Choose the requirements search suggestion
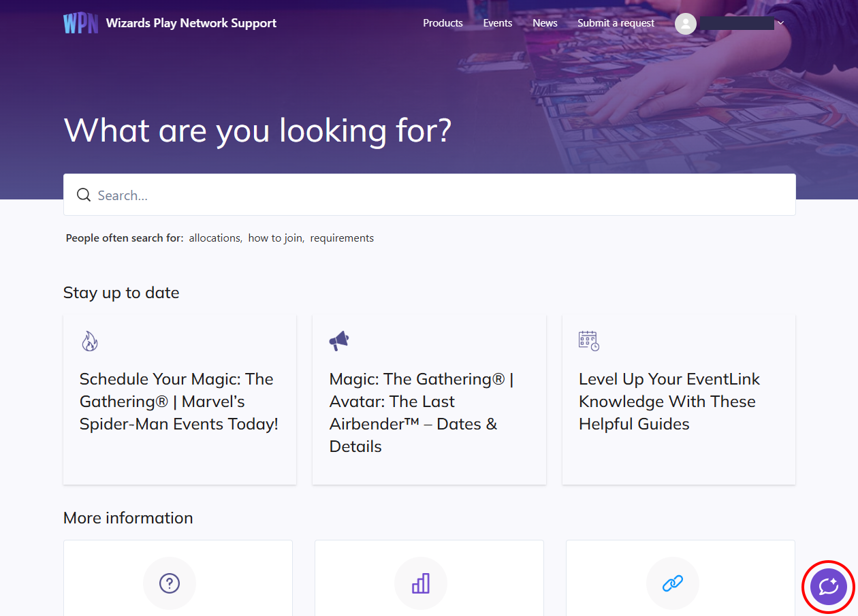The width and height of the screenshot is (858, 616). pyautogui.click(x=342, y=238)
